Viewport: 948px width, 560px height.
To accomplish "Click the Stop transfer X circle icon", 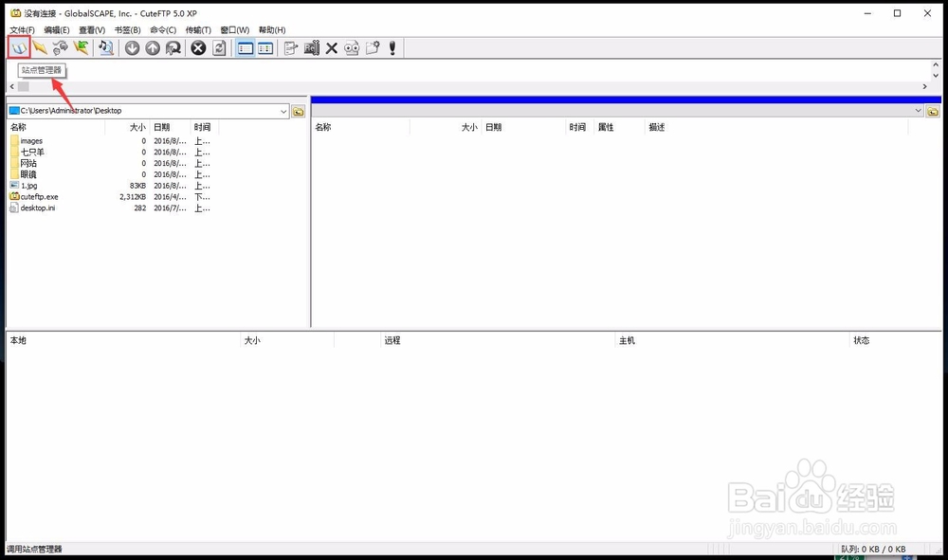I will click(198, 48).
